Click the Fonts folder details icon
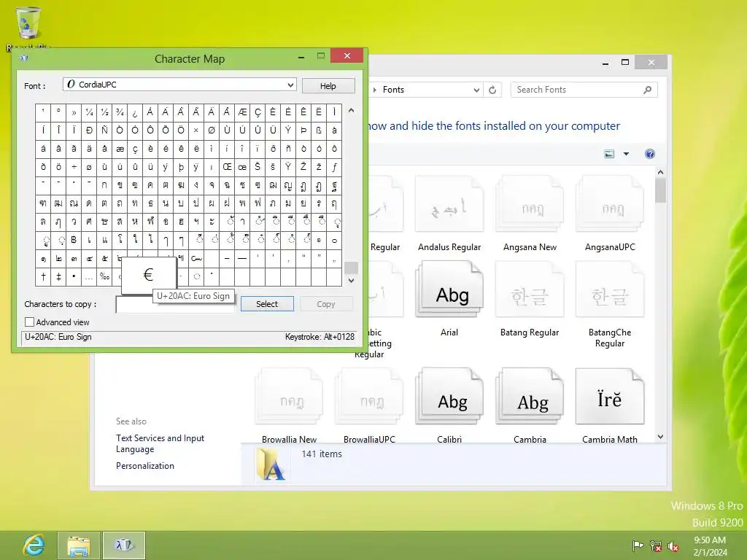 (271, 464)
